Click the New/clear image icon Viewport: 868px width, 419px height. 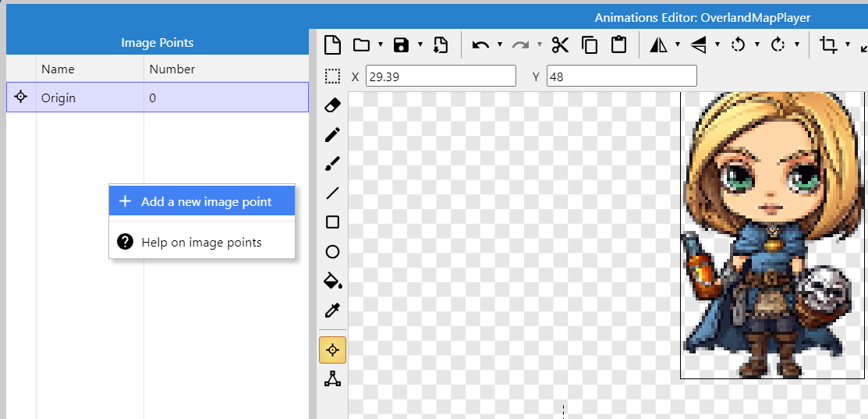tap(333, 44)
